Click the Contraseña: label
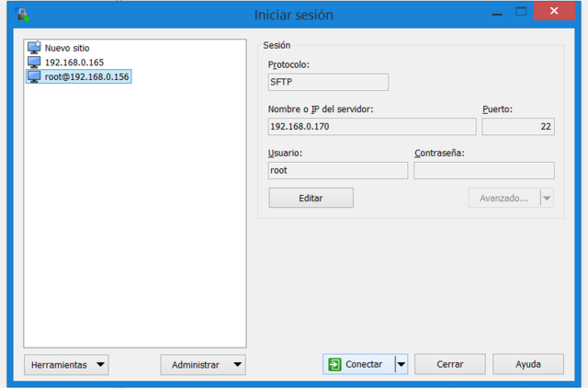Screen dimensions: 588x388 click(x=439, y=154)
